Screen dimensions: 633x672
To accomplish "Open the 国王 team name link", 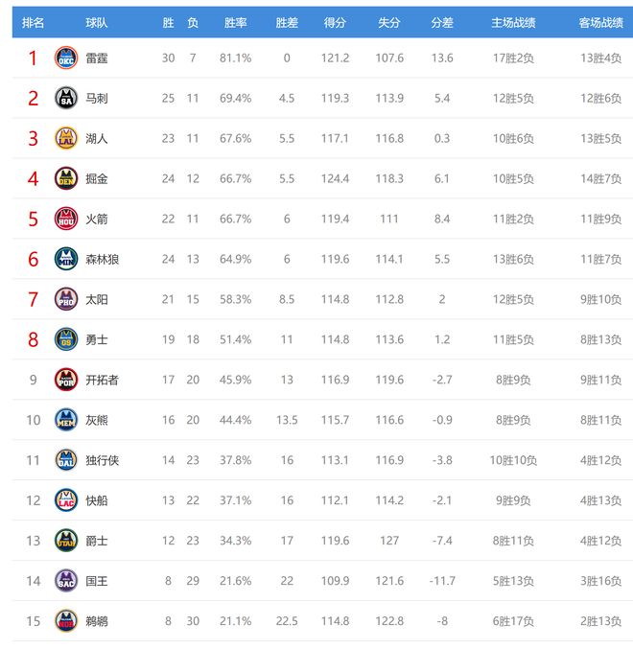I will click(96, 581).
